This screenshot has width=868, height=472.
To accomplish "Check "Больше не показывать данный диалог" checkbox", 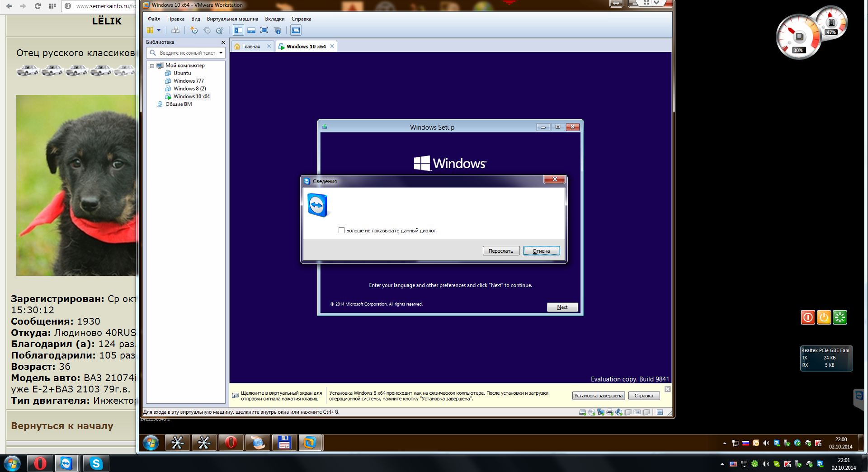I will (x=341, y=231).
